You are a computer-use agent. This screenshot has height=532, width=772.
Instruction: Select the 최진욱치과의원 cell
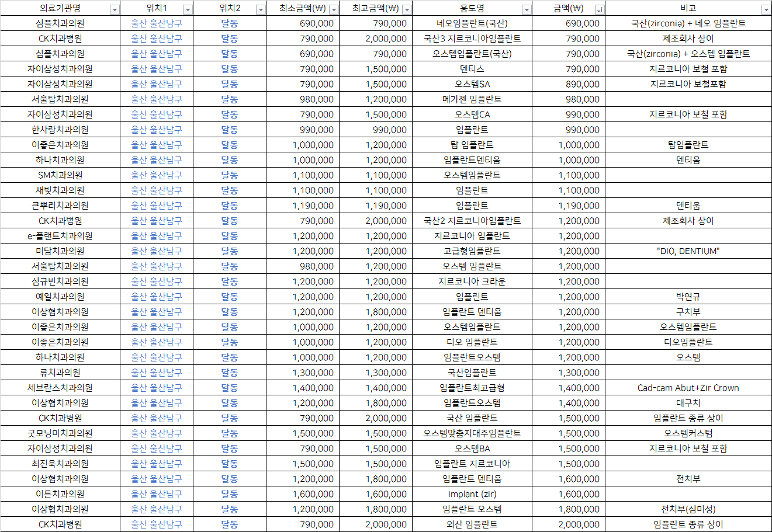pyautogui.click(x=60, y=464)
